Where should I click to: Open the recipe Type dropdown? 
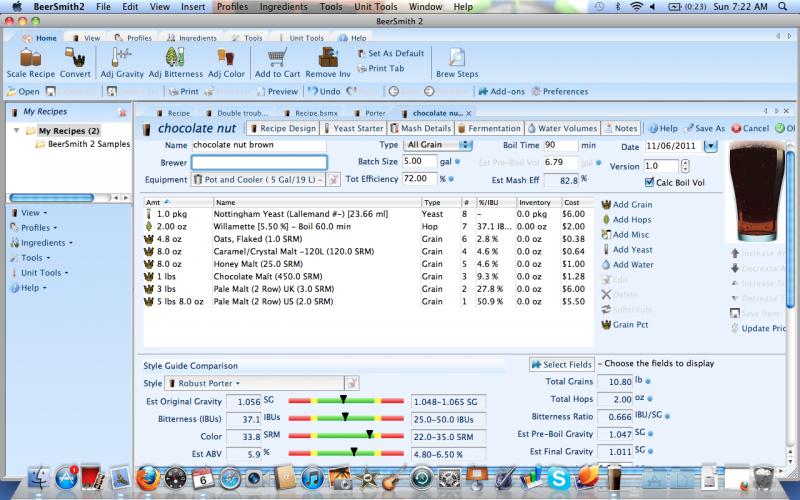(438, 145)
